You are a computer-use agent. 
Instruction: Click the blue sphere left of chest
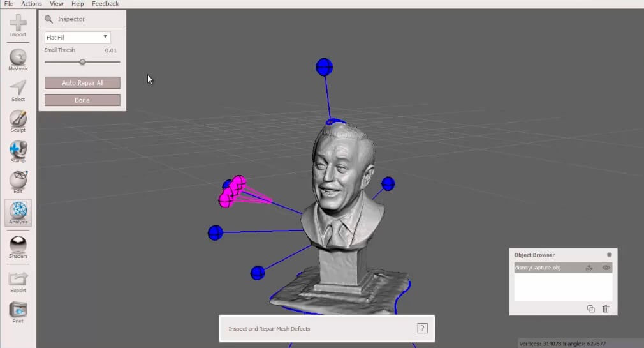pos(216,233)
